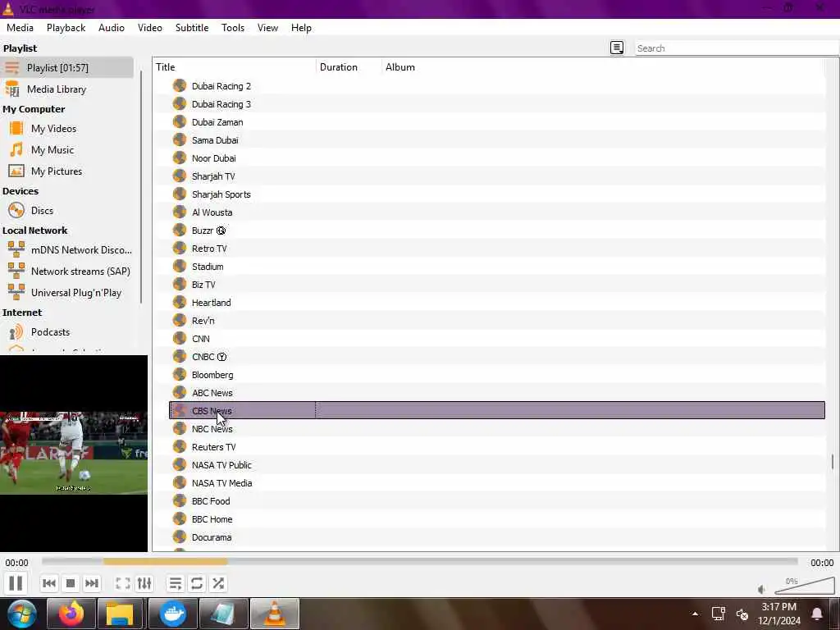Toggle fullscreen video mode

coord(123,583)
